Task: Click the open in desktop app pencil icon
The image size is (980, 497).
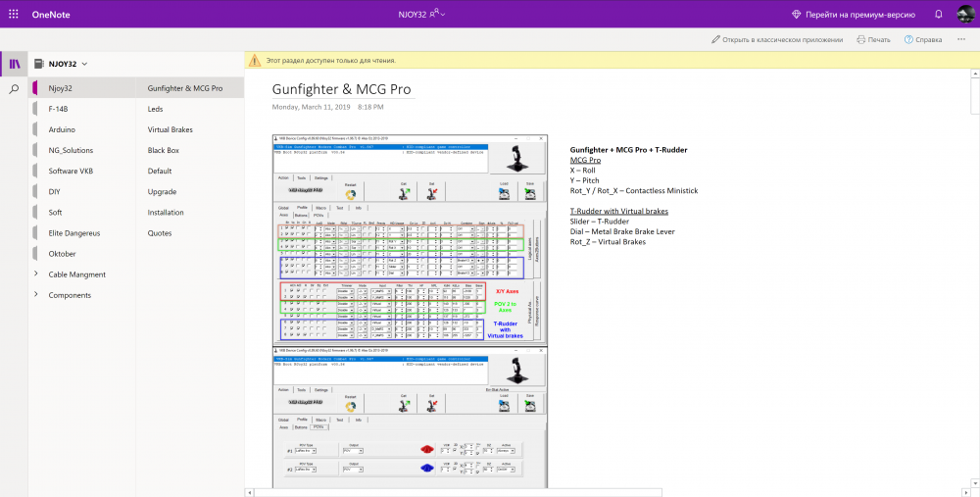Action: (715, 39)
